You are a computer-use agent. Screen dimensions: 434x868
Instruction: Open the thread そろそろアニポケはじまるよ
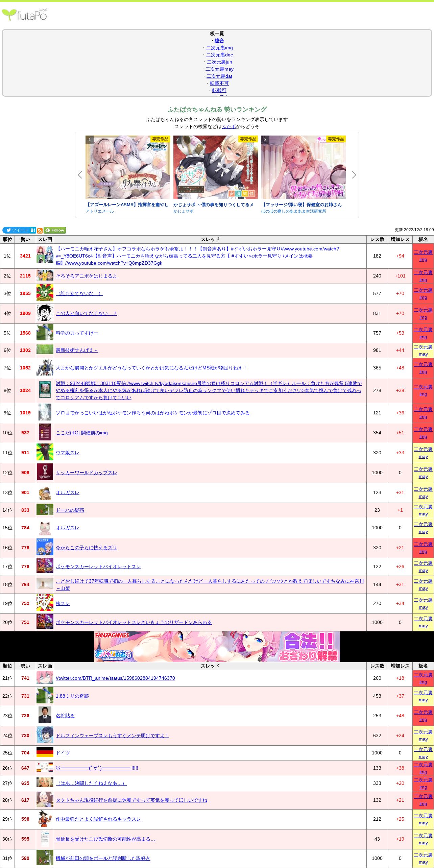(87, 276)
